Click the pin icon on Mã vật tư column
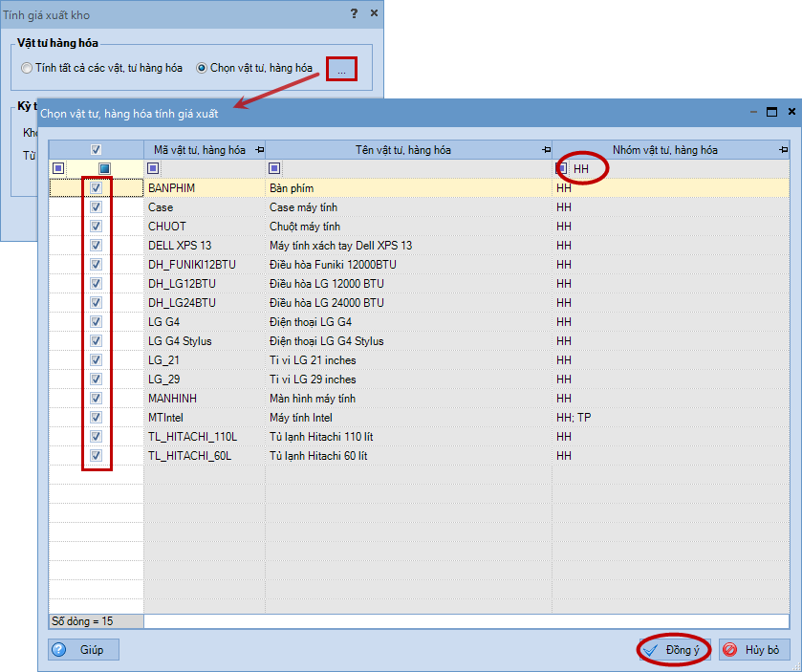 pyautogui.click(x=259, y=150)
